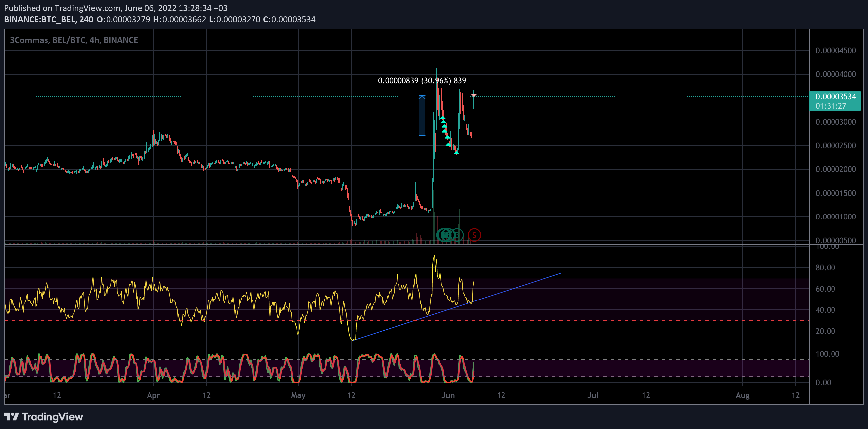
Task: Select the blue RSI rising trendline
Action: tap(457, 306)
